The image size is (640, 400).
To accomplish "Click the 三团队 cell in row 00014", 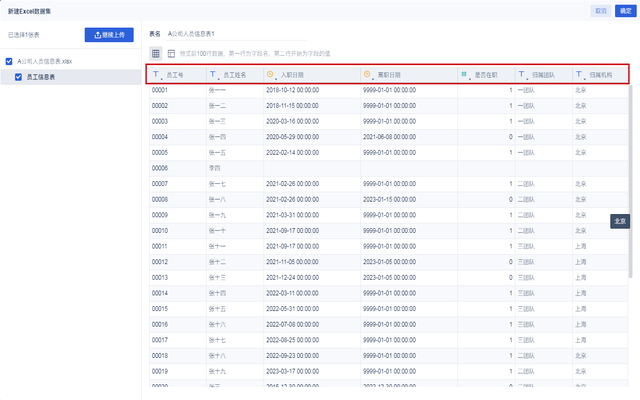I will (x=526, y=293).
